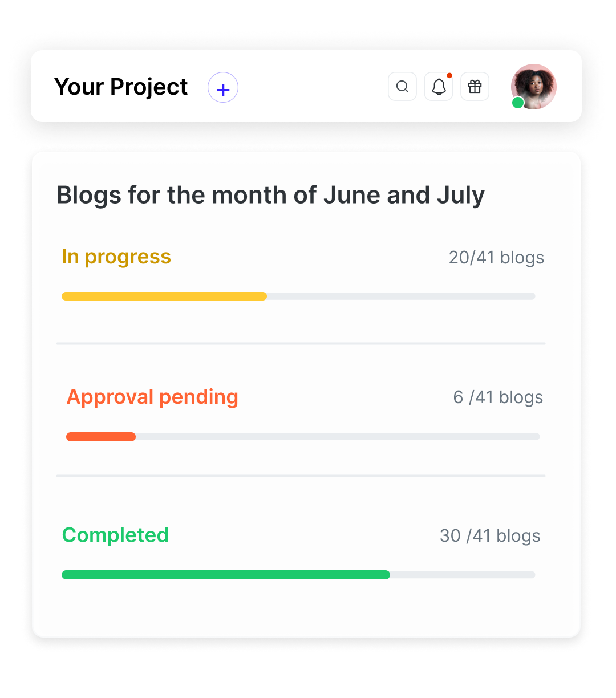Click the Your Project title
Viewport: 616px width, 698px height.
[121, 87]
